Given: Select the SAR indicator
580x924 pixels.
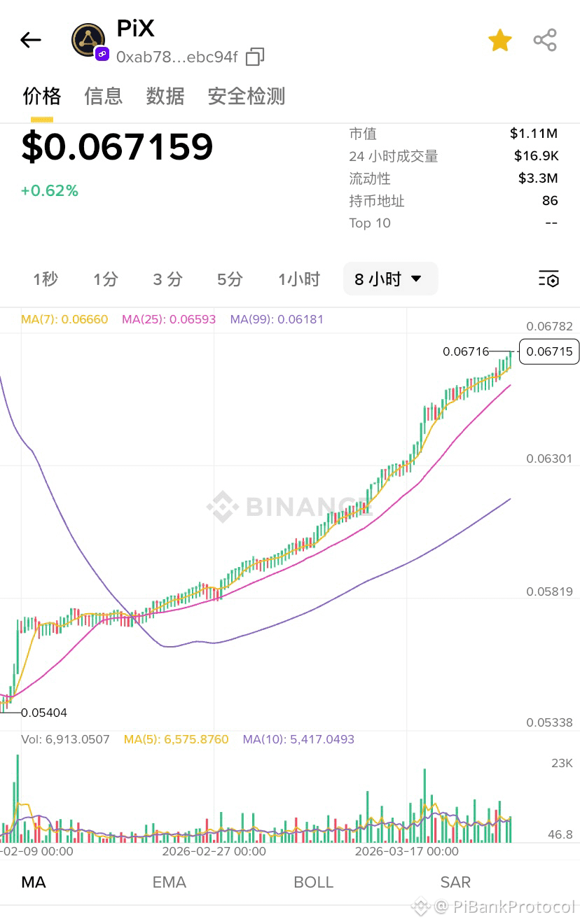Looking at the screenshot, I should [455, 882].
